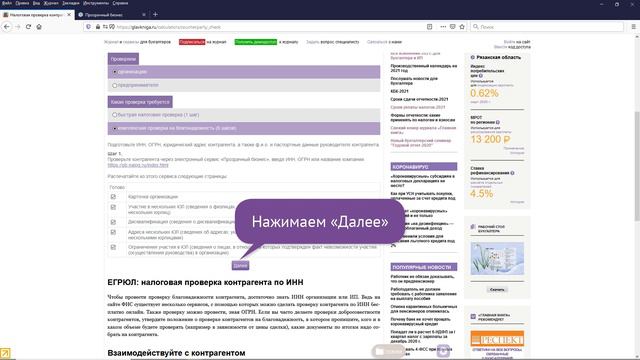Viewport: 640px width, 360px height.
Task: Toggle the Участие в нескольких ЮЛ checkbox
Action: (x=113, y=207)
